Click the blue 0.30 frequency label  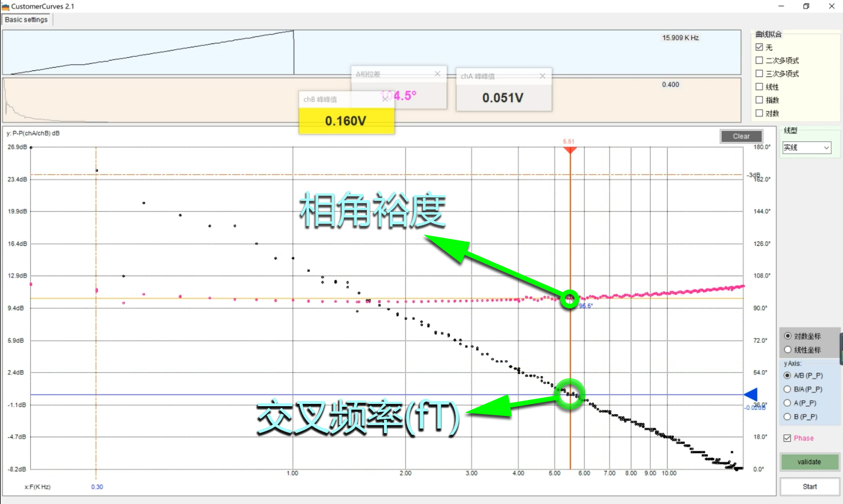(97, 487)
